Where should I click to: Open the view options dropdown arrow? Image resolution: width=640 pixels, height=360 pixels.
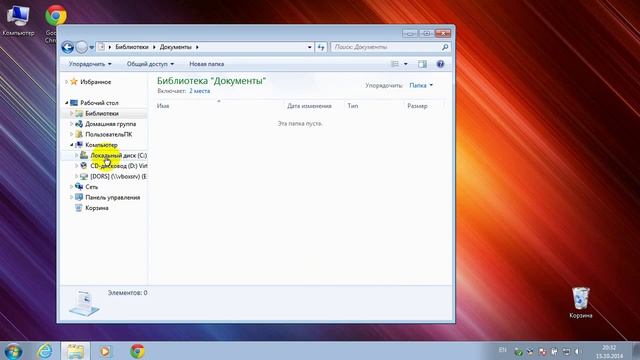[405, 64]
